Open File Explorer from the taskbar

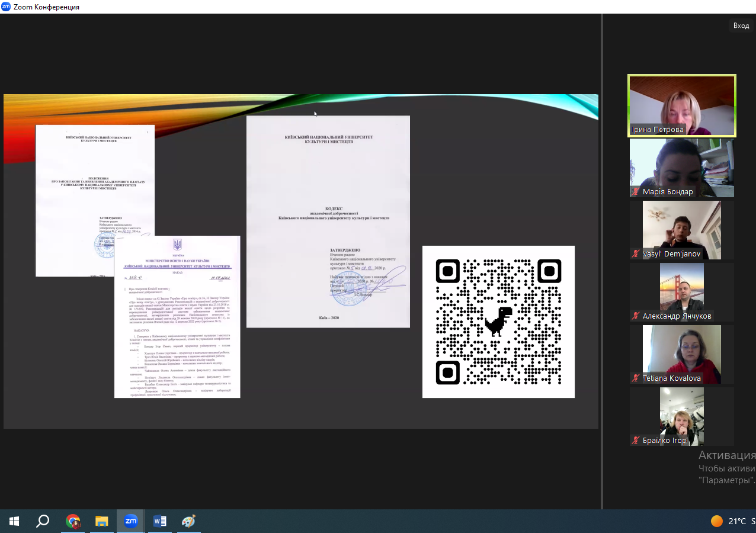click(102, 521)
